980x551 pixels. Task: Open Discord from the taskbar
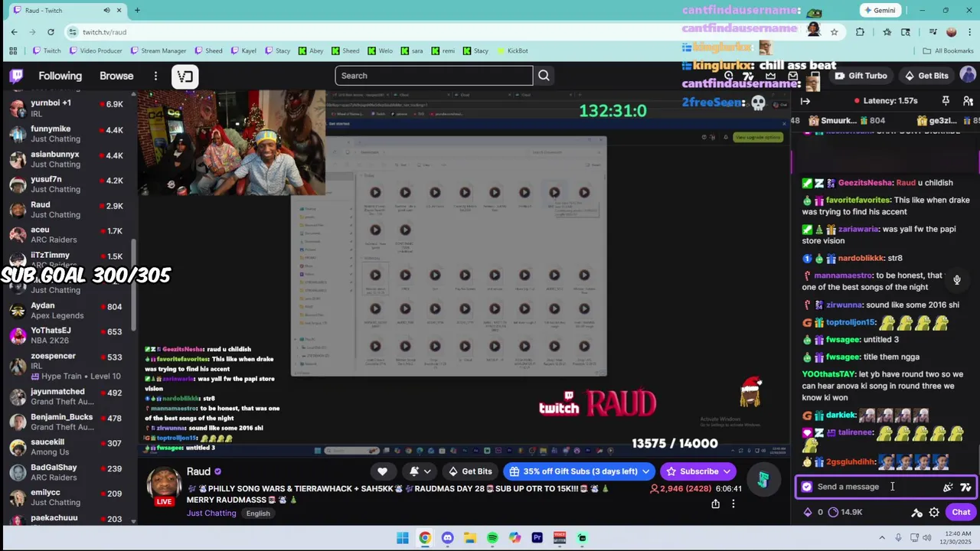coord(447,538)
